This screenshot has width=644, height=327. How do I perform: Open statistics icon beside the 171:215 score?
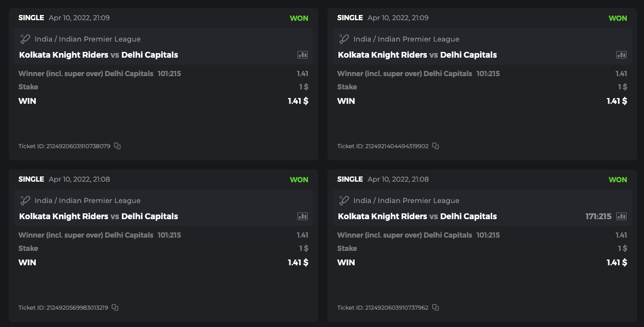621,216
